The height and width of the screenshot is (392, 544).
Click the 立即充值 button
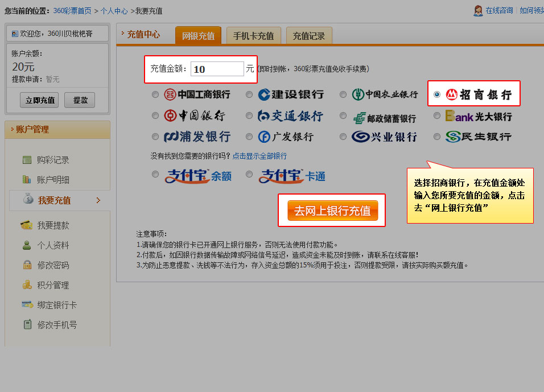[39, 100]
